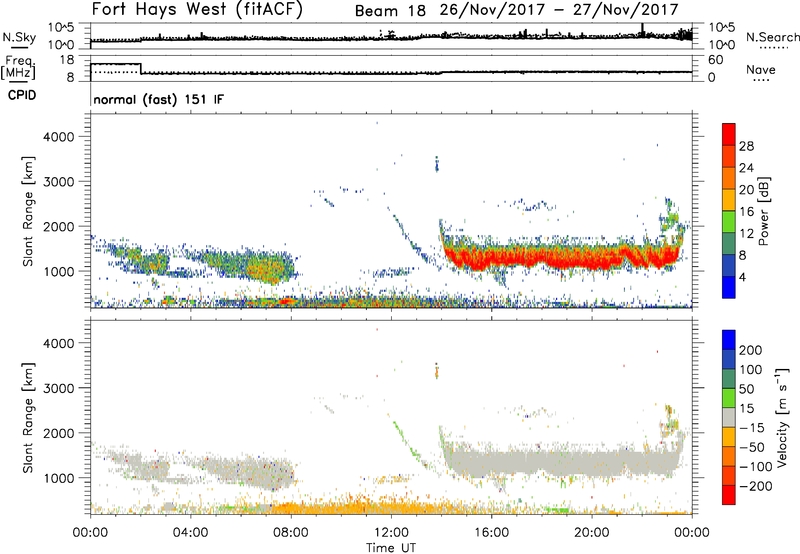Screen dimensions: 800x554
Task: Click the '-15' label on the velocity colorbar
Action: click(751, 428)
